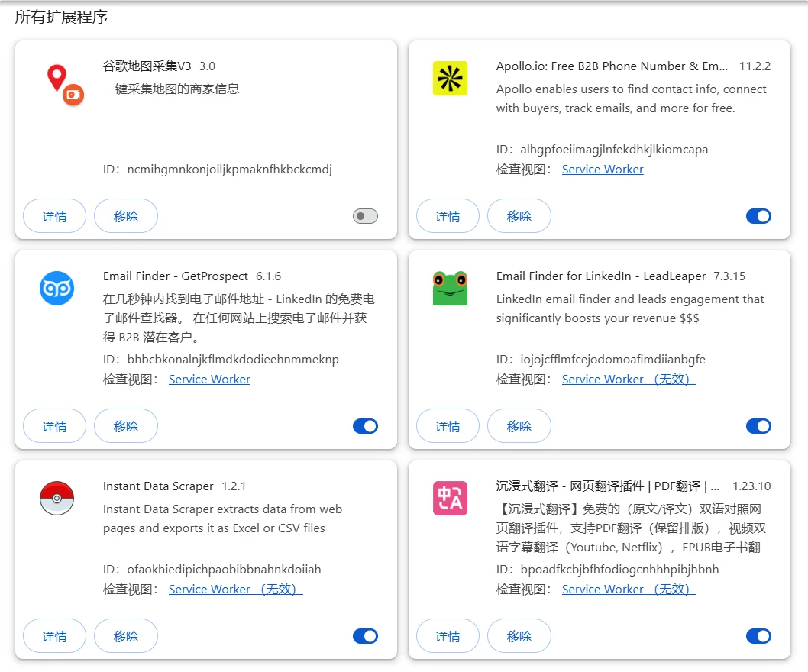Open 详情 for Instant Data Scraper

[55, 636]
